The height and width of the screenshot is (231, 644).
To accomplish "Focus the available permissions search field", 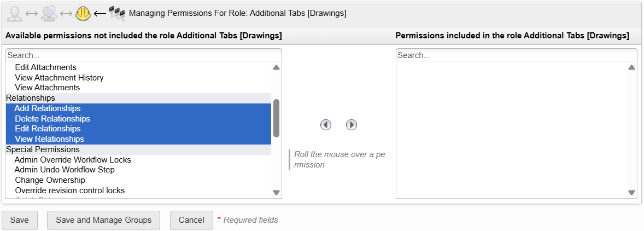I will click(144, 55).
